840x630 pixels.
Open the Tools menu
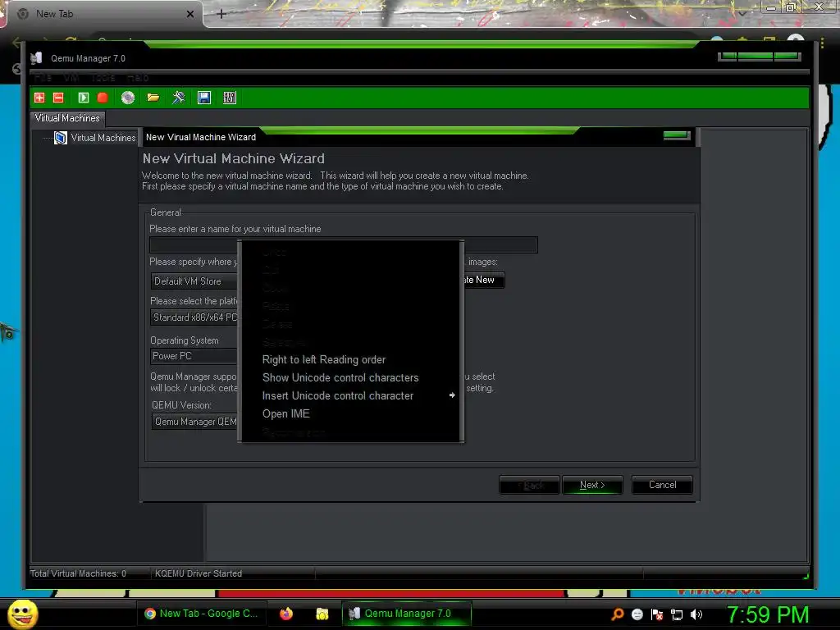pos(103,78)
